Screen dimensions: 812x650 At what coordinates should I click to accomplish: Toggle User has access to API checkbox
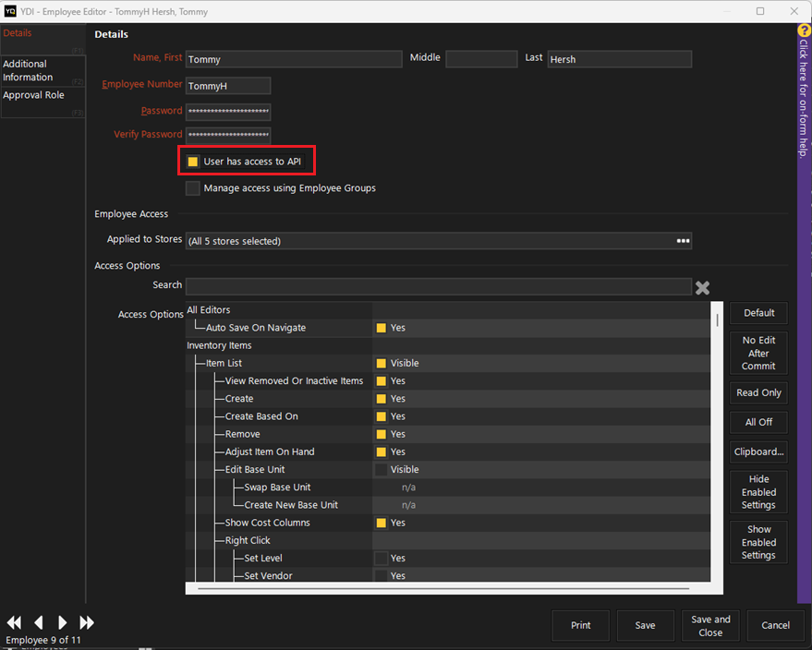[193, 162]
